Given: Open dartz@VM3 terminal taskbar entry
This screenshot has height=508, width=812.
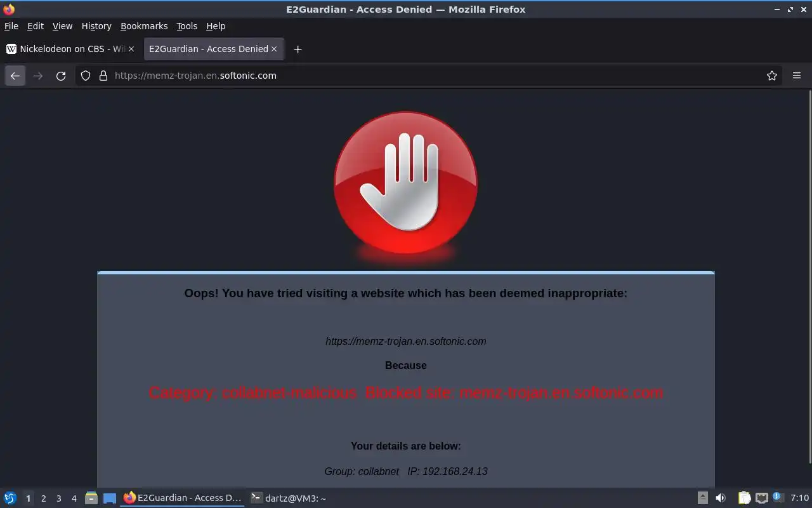Looking at the screenshot, I should tap(289, 498).
